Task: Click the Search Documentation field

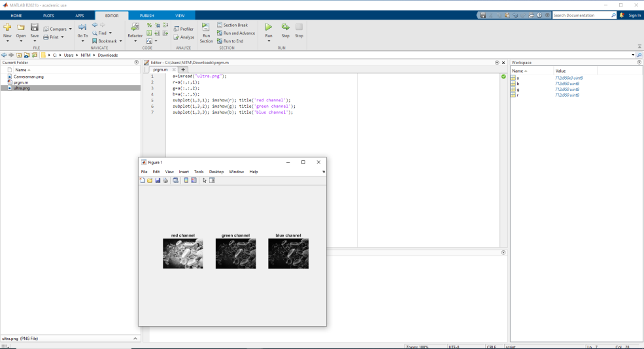Action: click(581, 15)
